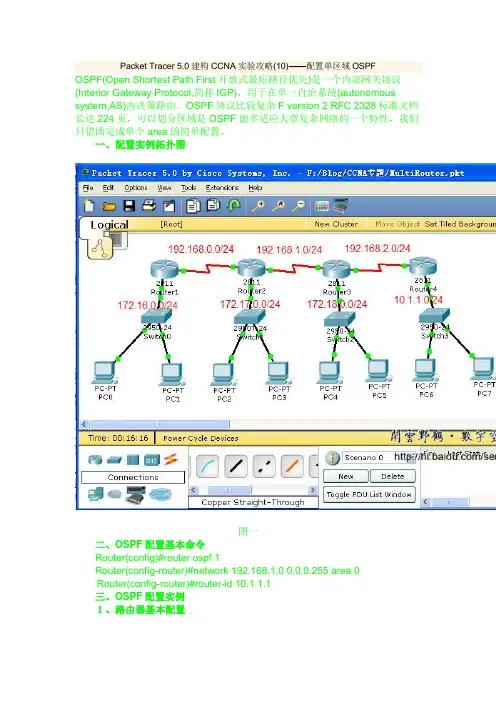Open the Edit menu
Viewport: 496px width, 702px height.
108,188
